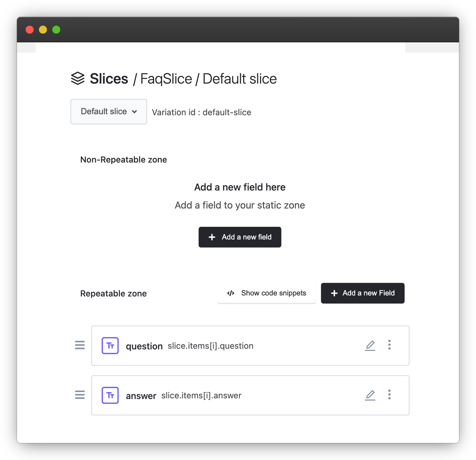476x460 pixels.
Task: Click Add a new field in Non-Repeatable zone
Action: (240, 237)
